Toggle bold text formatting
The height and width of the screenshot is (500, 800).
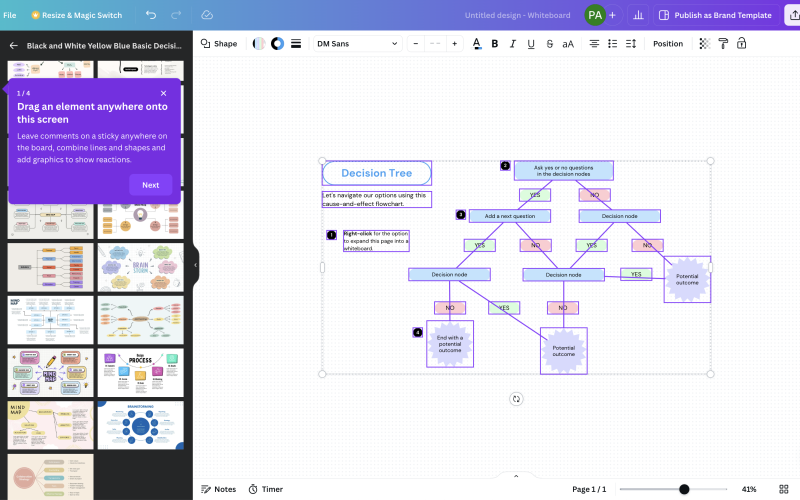point(495,44)
